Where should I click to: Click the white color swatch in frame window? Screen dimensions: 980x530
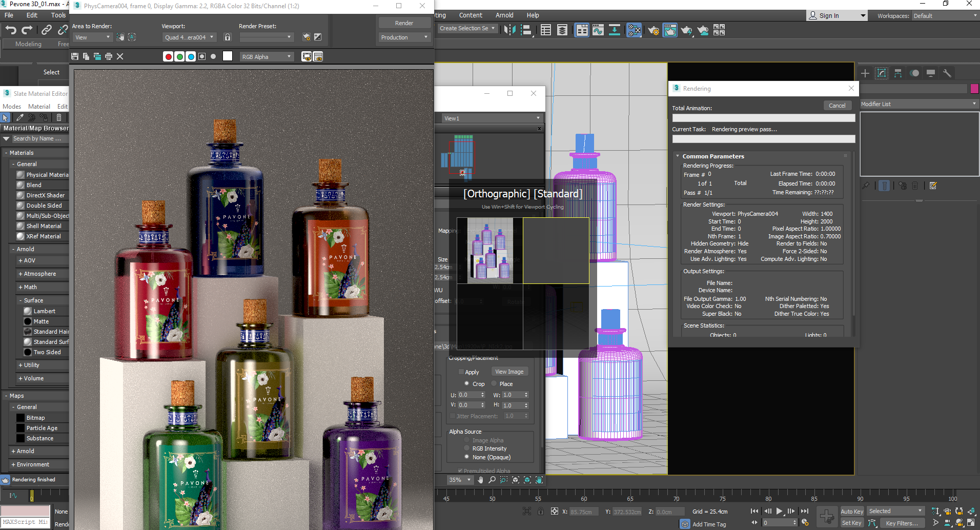pos(228,56)
